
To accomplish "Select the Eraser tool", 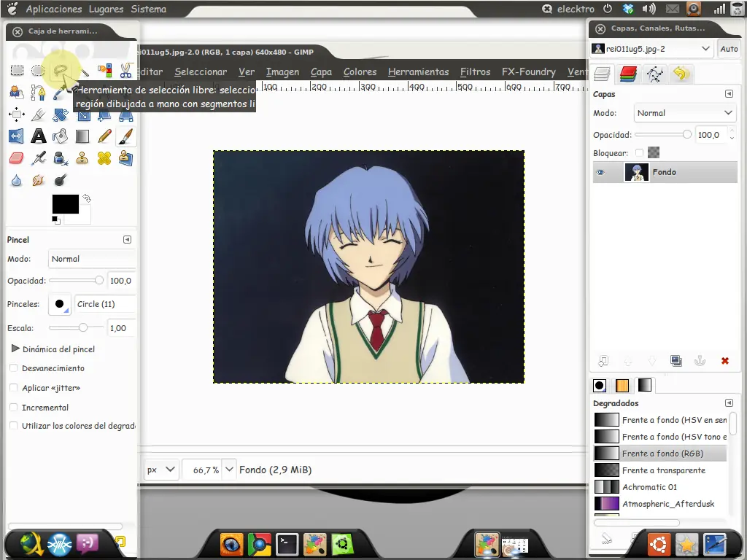I will point(17,158).
